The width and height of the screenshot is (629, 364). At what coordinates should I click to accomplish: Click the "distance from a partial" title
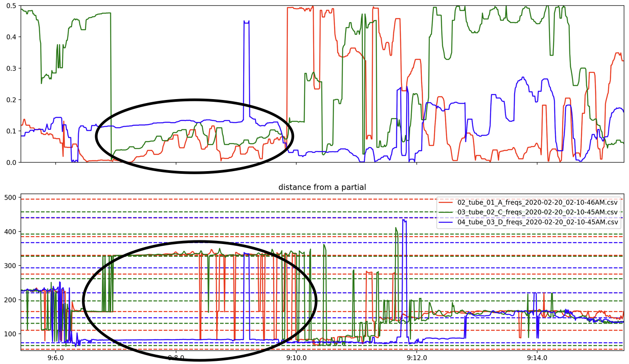point(322,188)
